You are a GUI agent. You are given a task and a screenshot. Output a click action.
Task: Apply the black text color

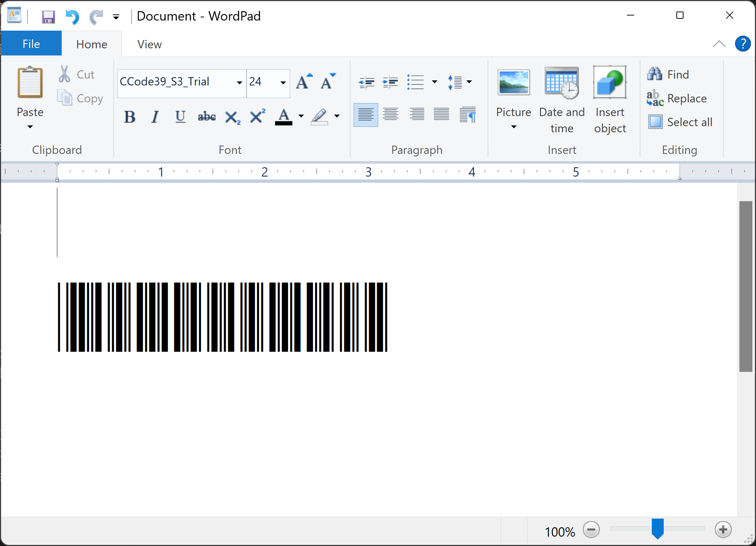point(284,117)
